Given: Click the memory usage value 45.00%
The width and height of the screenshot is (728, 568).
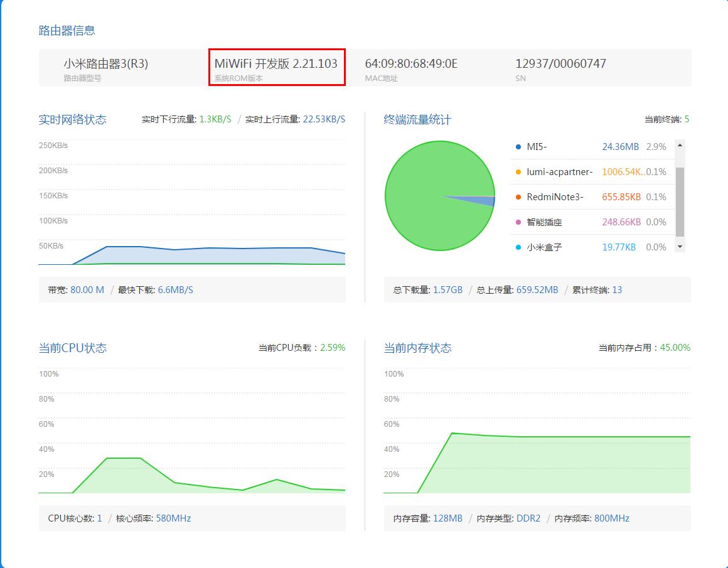Looking at the screenshot, I should 675,348.
